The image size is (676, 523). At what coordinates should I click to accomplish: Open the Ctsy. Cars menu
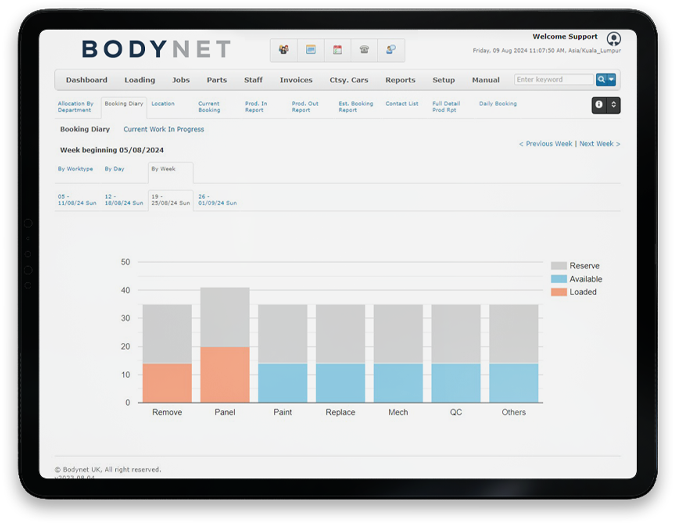[x=349, y=80]
